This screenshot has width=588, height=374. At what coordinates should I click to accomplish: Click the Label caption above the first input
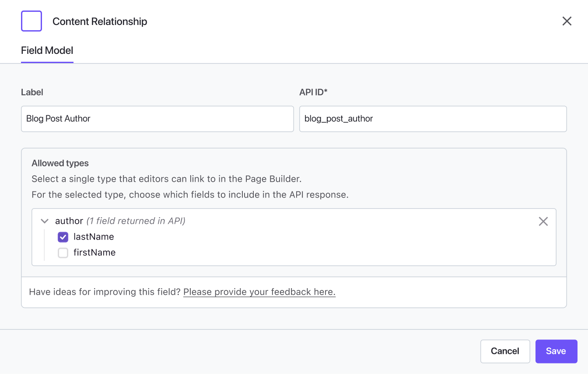tap(32, 92)
